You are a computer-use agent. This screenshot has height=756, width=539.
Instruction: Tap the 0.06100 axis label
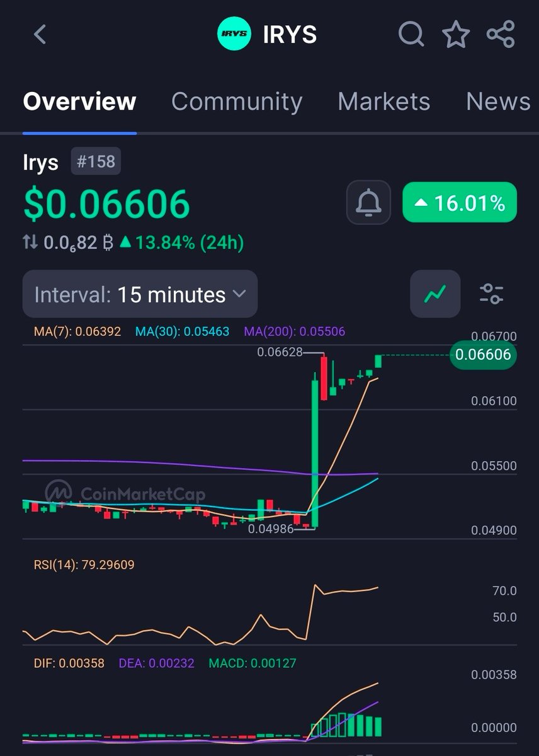tap(494, 401)
